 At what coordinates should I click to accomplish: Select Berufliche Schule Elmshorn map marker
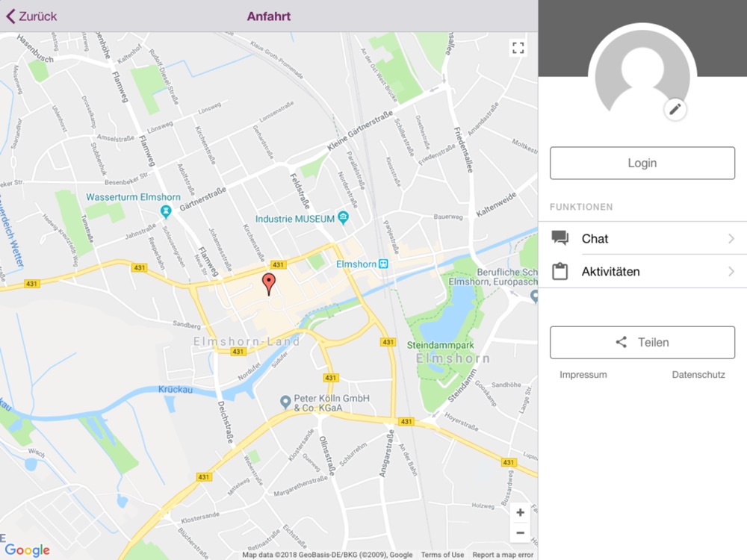pos(535,296)
